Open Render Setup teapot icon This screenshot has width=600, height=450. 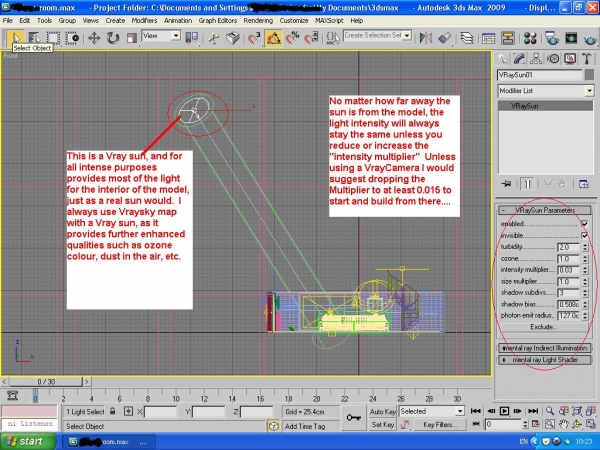pyautogui.click(x=552, y=38)
